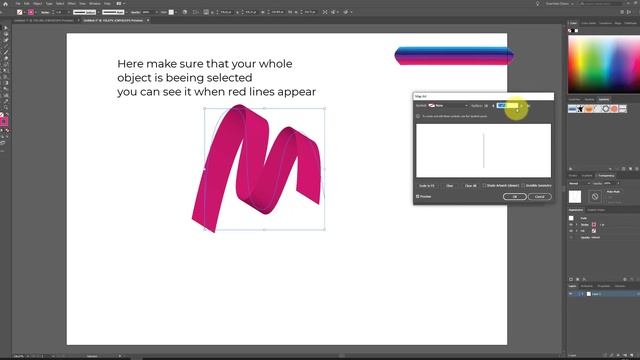This screenshot has height=360, width=640.
Task: Switch to the Color Guide tab
Action: coord(589,23)
